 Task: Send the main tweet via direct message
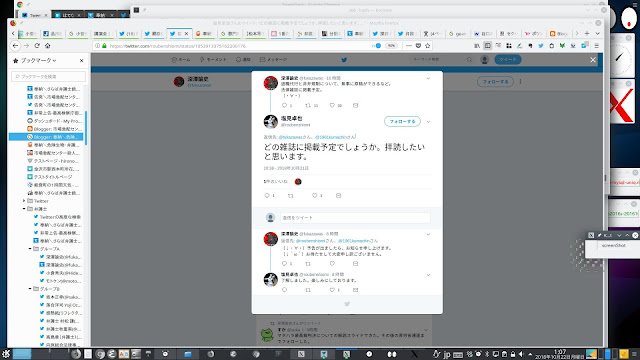pyautogui.click(x=338, y=196)
